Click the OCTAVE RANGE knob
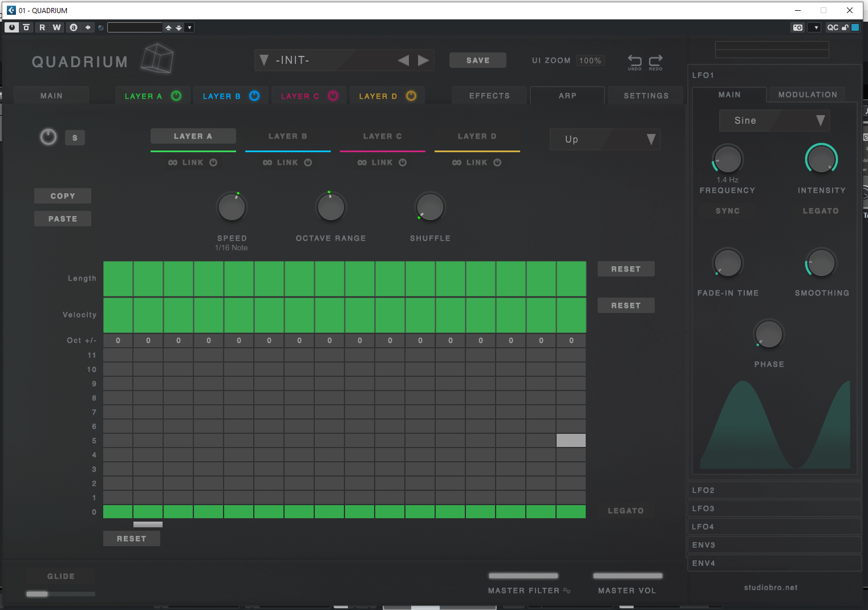 (x=331, y=207)
